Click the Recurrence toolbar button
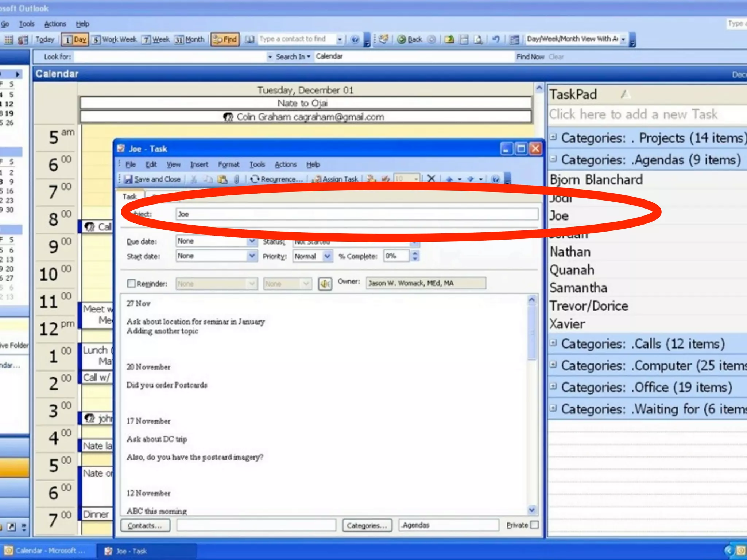The image size is (747, 560). [277, 179]
